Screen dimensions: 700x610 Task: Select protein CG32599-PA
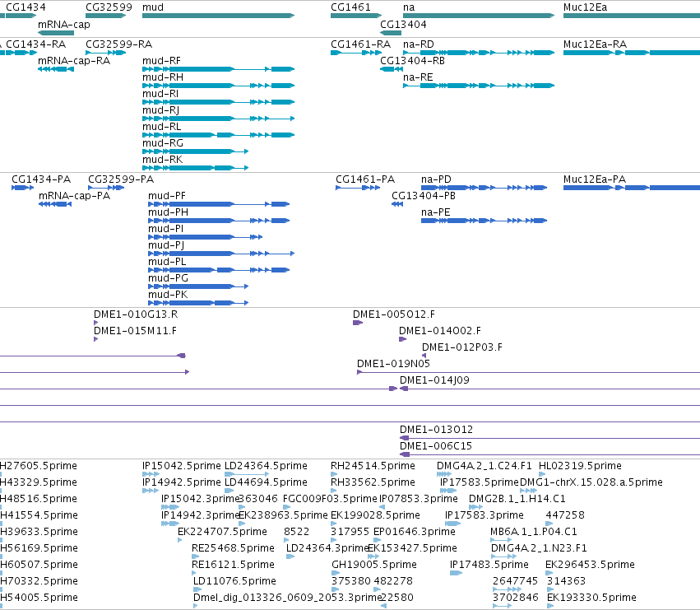(x=106, y=188)
